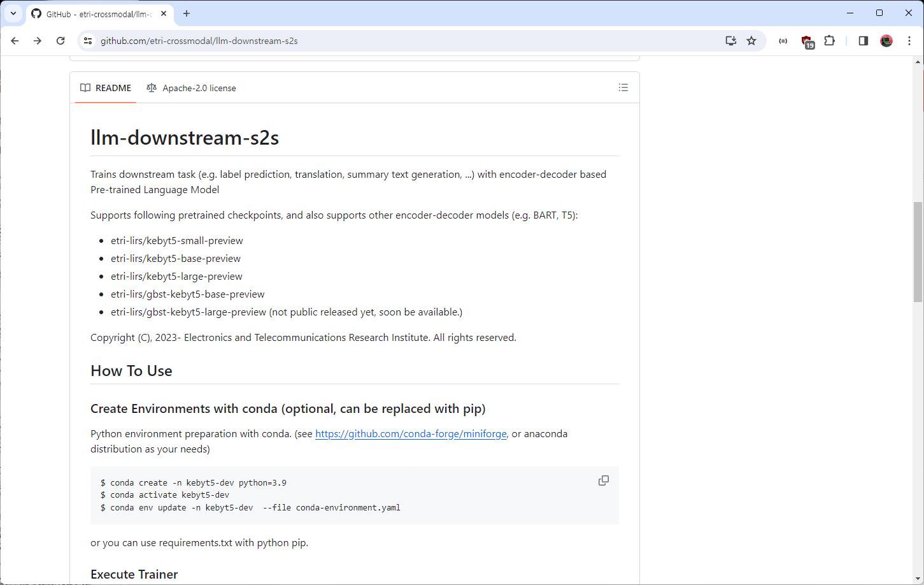The width and height of the screenshot is (924, 585).
Task: Switch to Apache-2.0 license tab
Action: pos(191,88)
